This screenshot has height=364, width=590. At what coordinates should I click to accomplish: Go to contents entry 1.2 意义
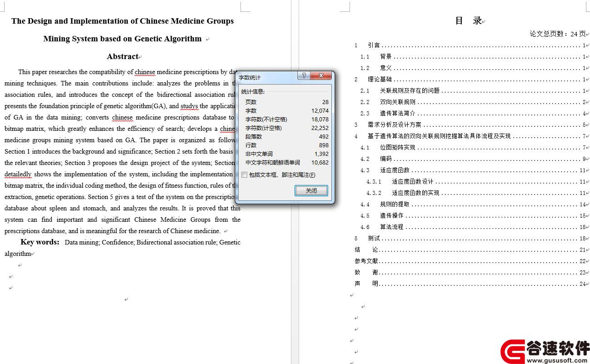tap(474, 68)
